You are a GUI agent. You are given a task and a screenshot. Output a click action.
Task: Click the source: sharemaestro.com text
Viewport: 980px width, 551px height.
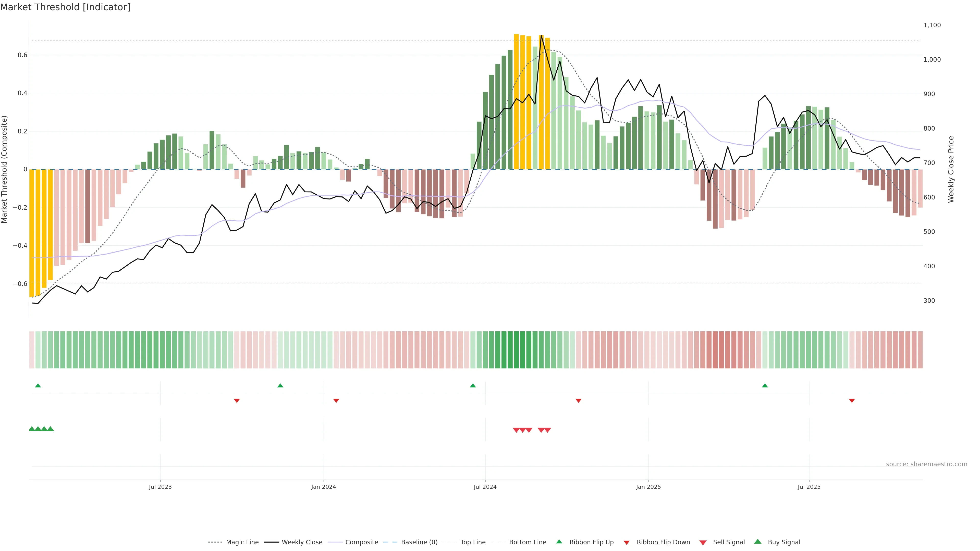pos(926,464)
